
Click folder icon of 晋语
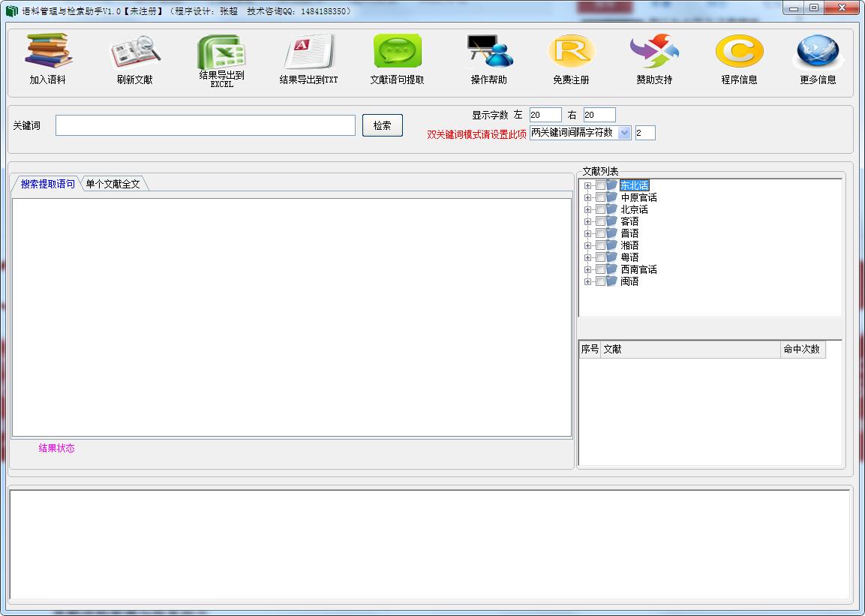point(611,233)
